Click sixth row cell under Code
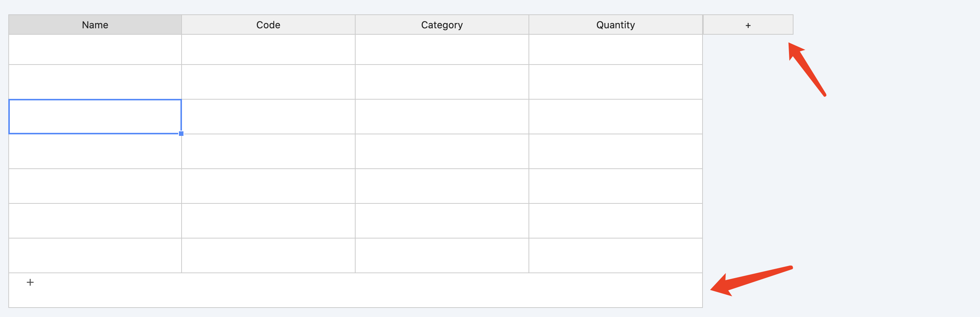This screenshot has height=317, width=980. coord(268,221)
